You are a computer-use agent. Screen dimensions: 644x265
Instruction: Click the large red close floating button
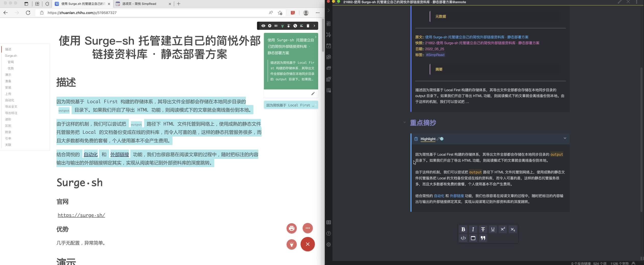(x=307, y=244)
